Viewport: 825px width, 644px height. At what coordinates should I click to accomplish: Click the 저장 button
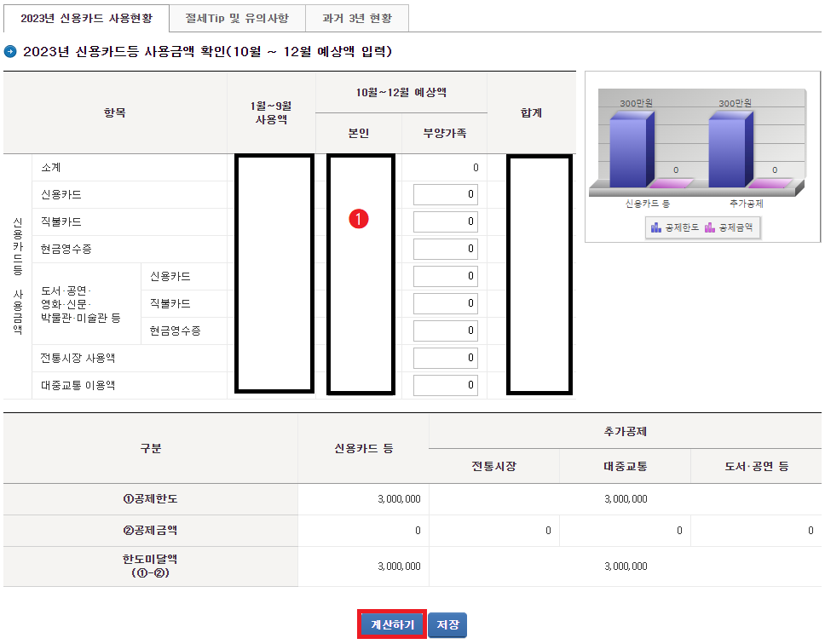(447, 624)
